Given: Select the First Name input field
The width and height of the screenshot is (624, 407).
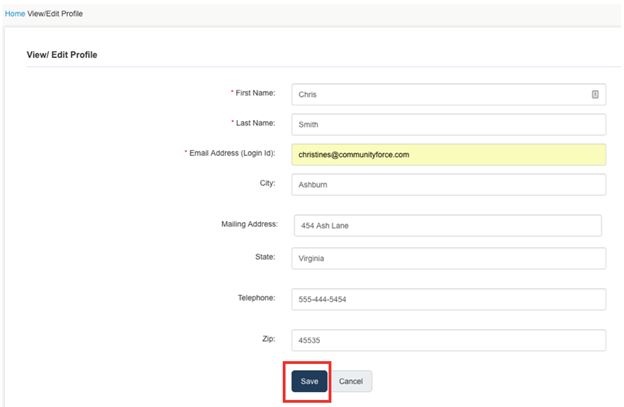Looking at the screenshot, I should click(x=448, y=94).
